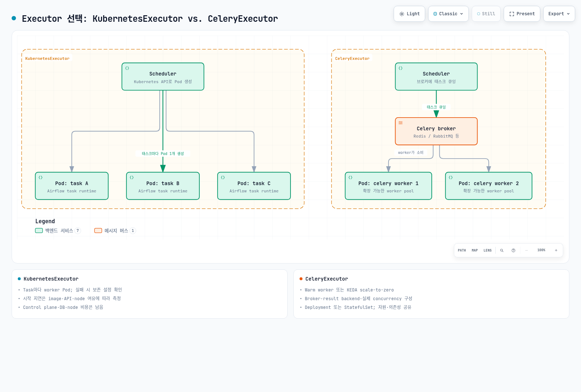The width and height of the screenshot is (581, 392).
Task: Open the Classic style dropdown
Action: (448, 14)
